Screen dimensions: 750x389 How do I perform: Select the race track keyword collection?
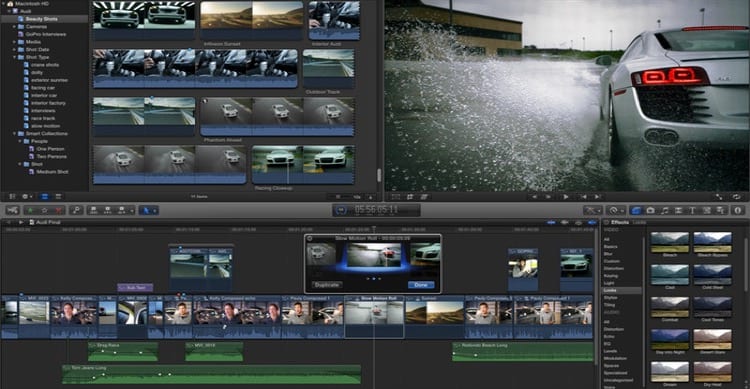tap(44, 118)
